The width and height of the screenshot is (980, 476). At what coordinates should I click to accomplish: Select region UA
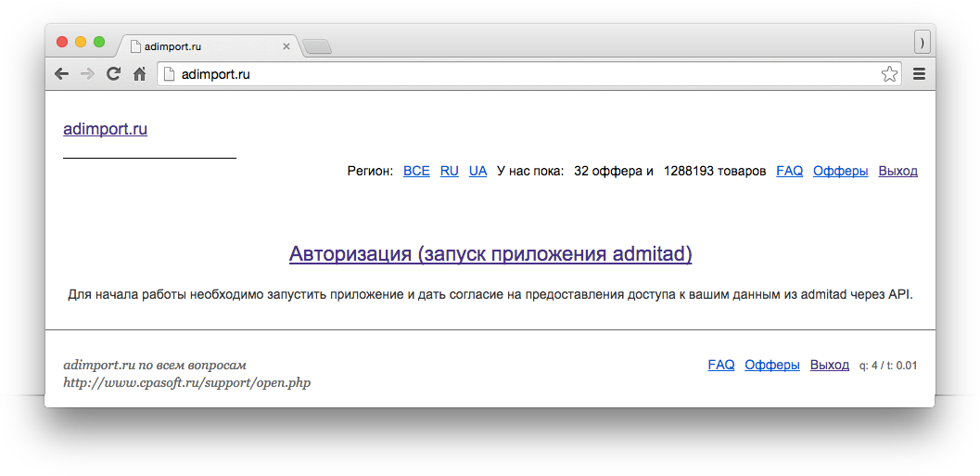(477, 171)
